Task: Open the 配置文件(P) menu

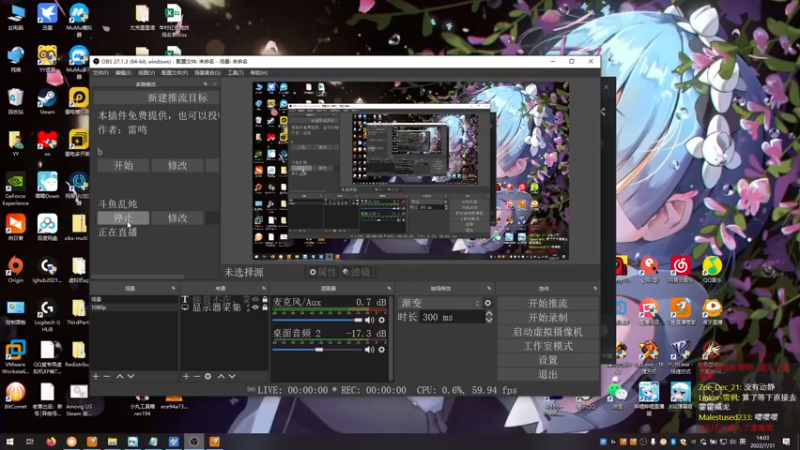Action: [x=174, y=73]
